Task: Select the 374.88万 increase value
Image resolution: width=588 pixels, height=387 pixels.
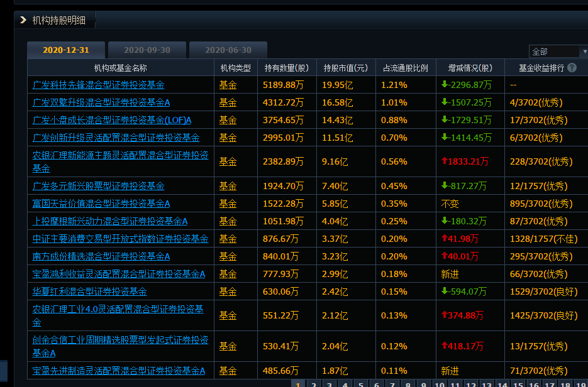Action: (462, 316)
